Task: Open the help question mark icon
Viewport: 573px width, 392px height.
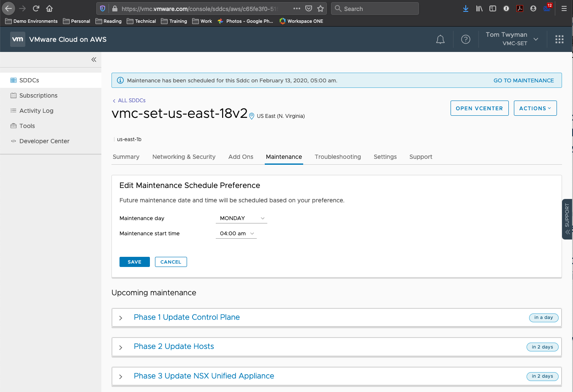Action: [x=465, y=39]
